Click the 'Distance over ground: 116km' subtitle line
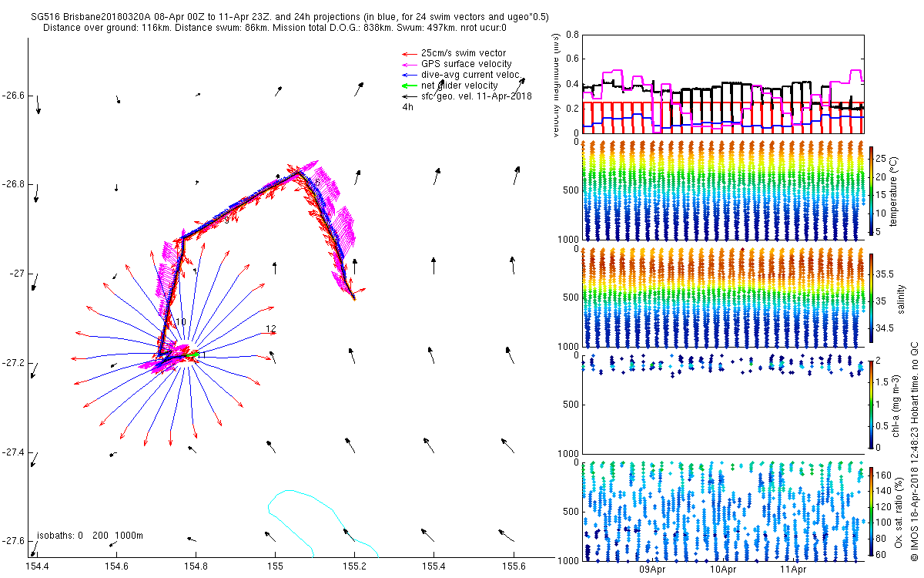The height and width of the screenshot is (578, 924). 275,28
